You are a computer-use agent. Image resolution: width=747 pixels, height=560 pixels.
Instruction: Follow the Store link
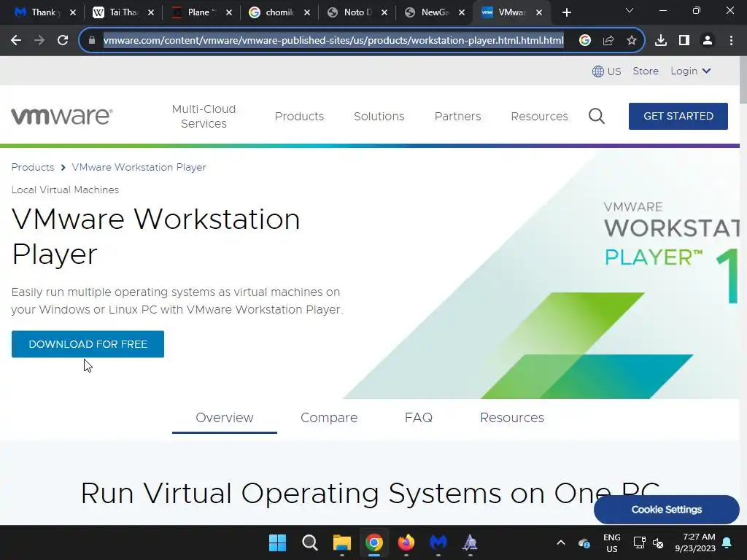coord(646,71)
